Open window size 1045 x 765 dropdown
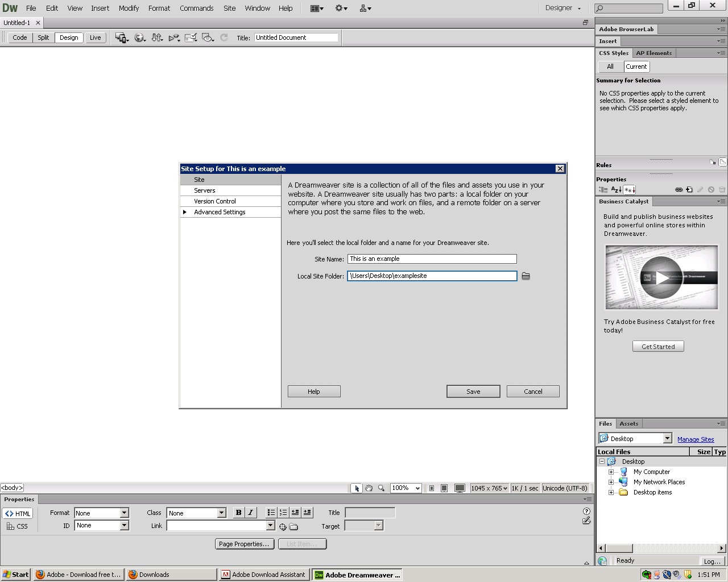 tap(489, 488)
